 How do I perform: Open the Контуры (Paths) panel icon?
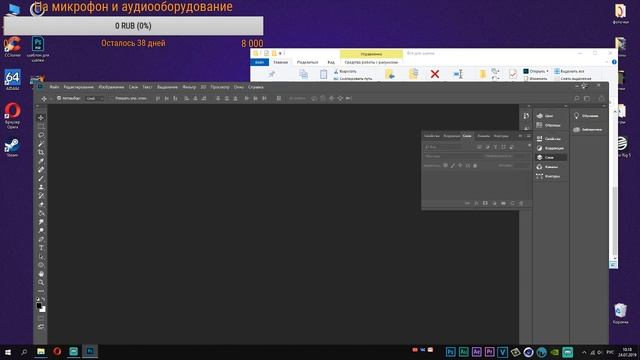540,176
